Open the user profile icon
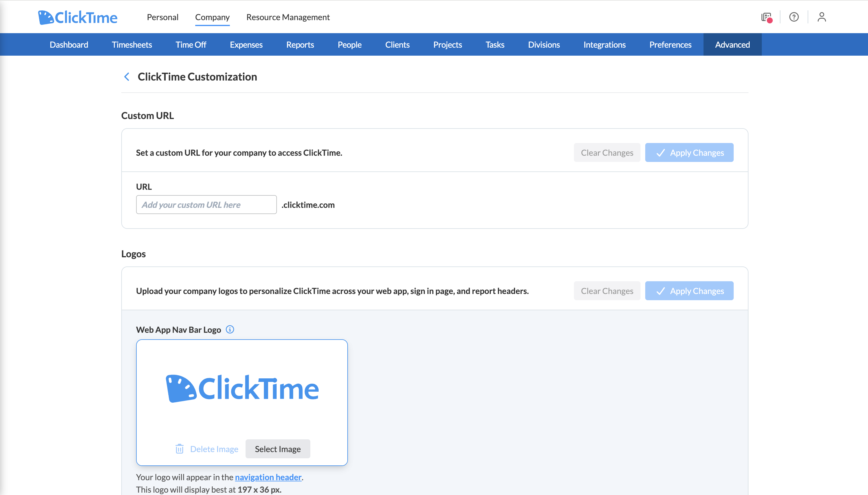This screenshot has width=868, height=495. [x=822, y=17]
